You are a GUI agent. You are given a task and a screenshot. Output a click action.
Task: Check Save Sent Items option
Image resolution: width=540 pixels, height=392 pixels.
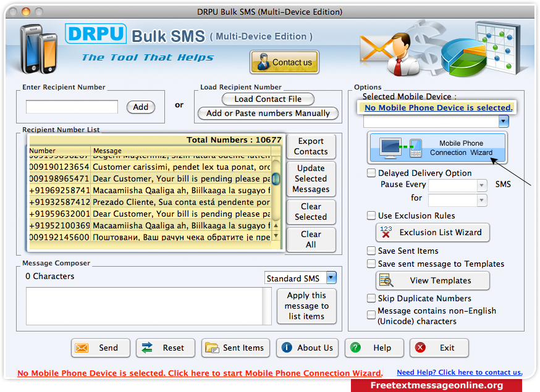(371, 251)
